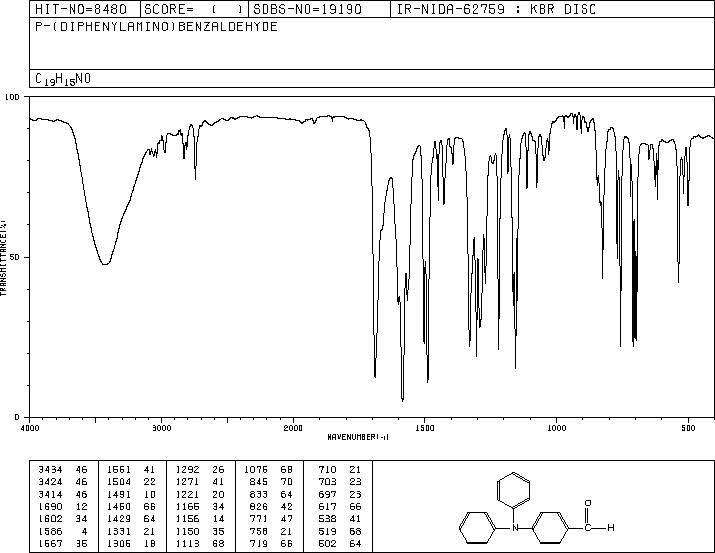Select peak value 1586 in table
The width and height of the screenshot is (715, 553).
(x=50, y=532)
